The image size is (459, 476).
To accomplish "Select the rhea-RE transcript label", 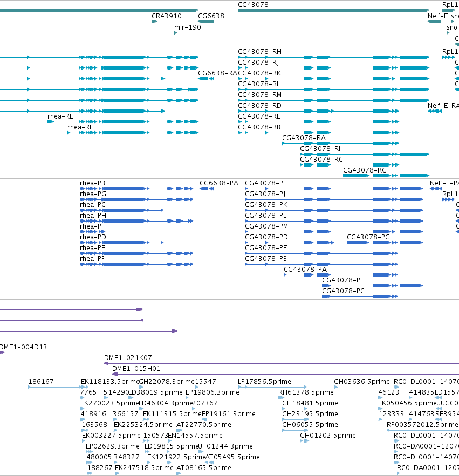I will 60,116.
